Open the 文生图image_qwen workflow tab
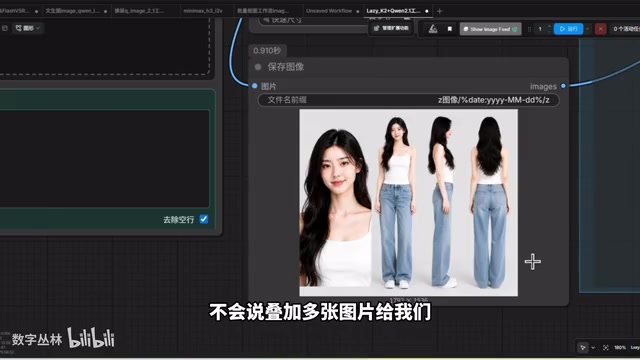This screenshot has height=360, width=640. point(73,11)
